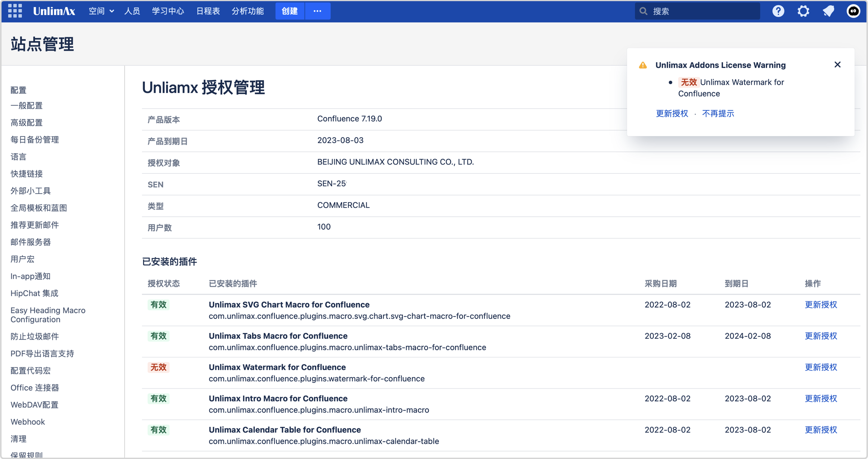
Task: Expand the 空间 dropdown menu
Action: tap(101, 11)
